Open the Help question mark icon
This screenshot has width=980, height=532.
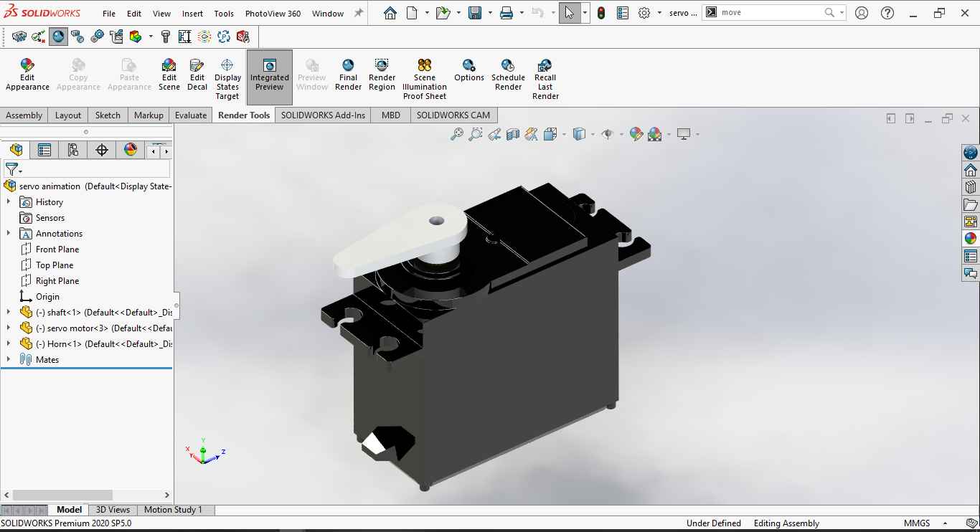[887, 13]
